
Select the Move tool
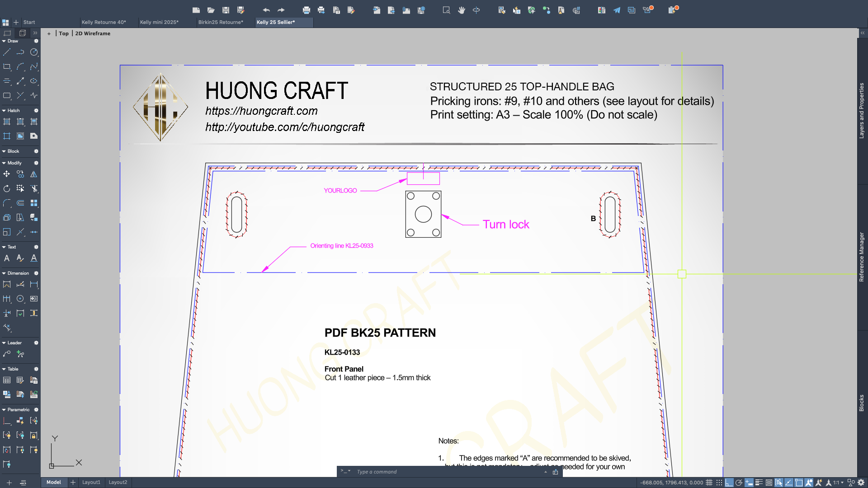(x=7, y=174)
